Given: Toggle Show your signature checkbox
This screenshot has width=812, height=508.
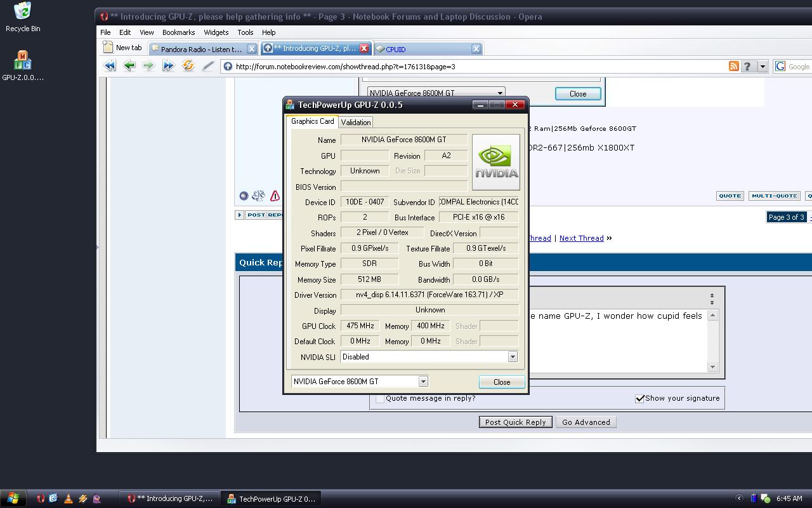Looking at the screenshot, I should pos(639,399).
